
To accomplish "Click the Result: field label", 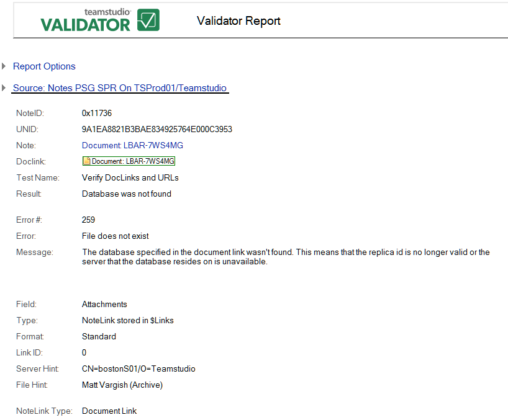I will [x=29, y=194].
